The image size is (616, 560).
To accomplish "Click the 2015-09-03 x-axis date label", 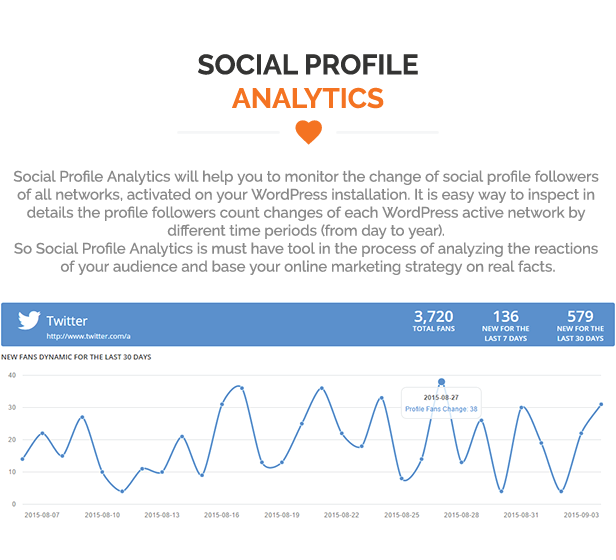I will 581,515.
